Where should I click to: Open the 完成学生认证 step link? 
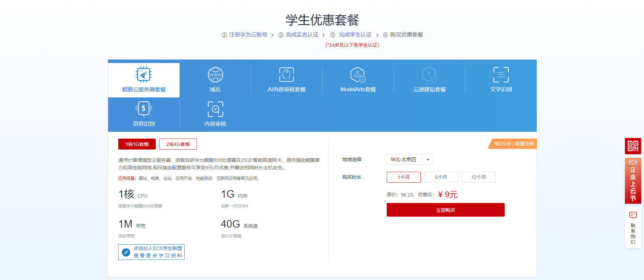(355, 35)
